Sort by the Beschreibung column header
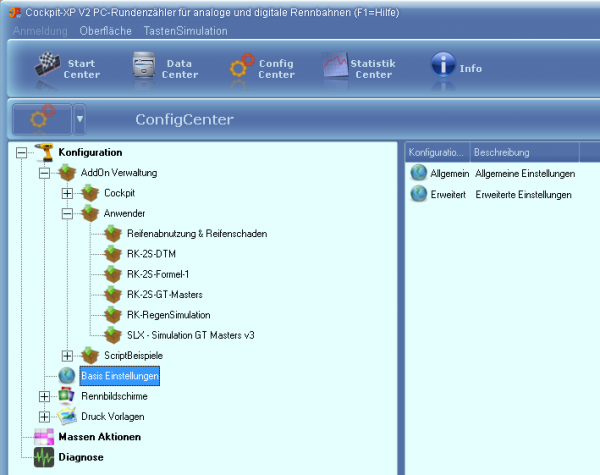The width and height of the screenshot is (600, 475). pyautogui.click(x=525, y=152)
